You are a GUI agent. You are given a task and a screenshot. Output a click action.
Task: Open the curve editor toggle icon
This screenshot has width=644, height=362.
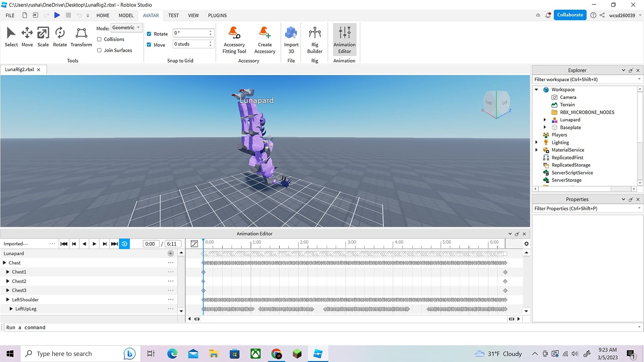(x=195, y=244)
